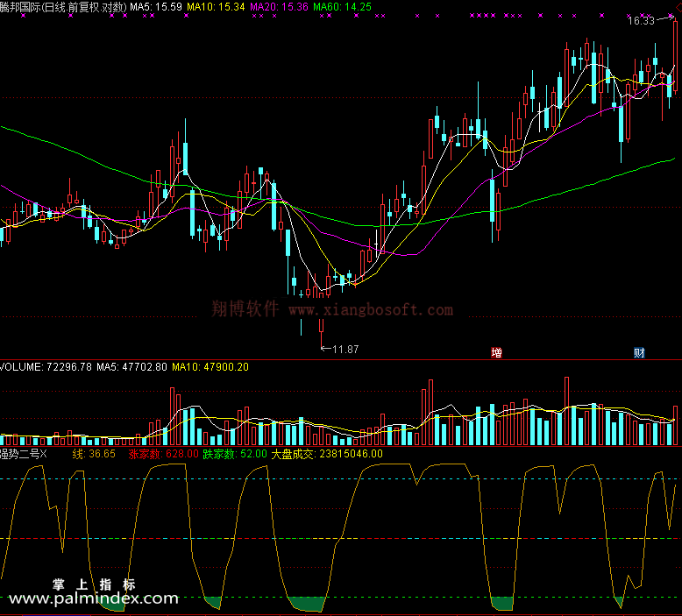The height and width of the screenshot is (616, 682).
Task: Click the red 增 event marker
Action: 496,352
